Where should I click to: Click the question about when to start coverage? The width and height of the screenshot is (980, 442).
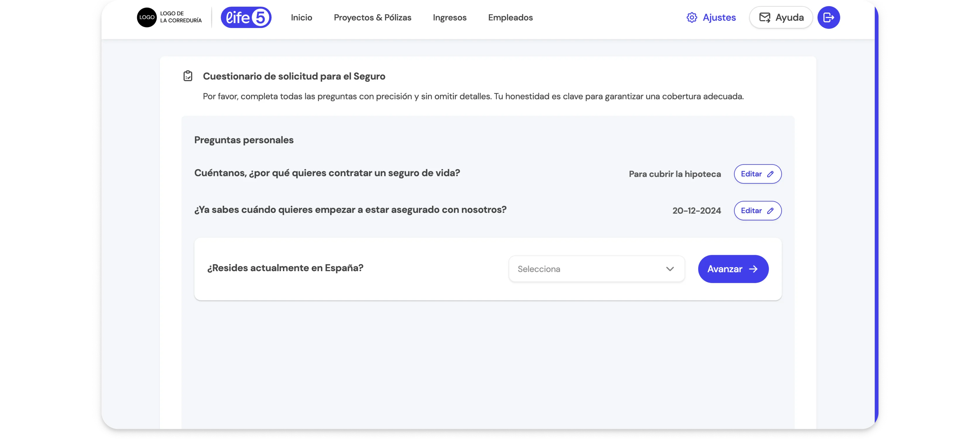pos(350,210)
